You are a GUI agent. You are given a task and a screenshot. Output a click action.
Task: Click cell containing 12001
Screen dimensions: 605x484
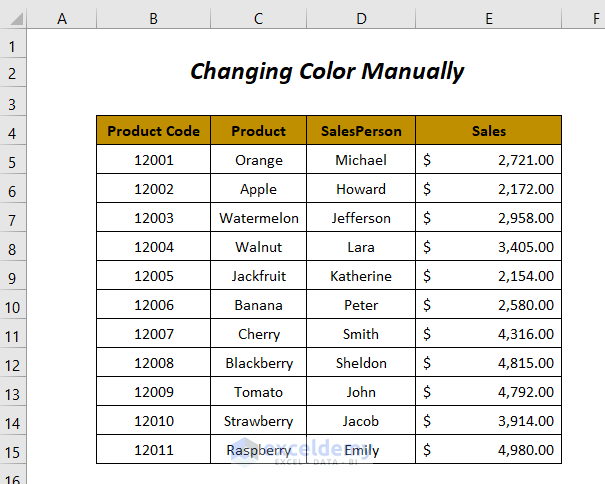(x=154, y=159)
